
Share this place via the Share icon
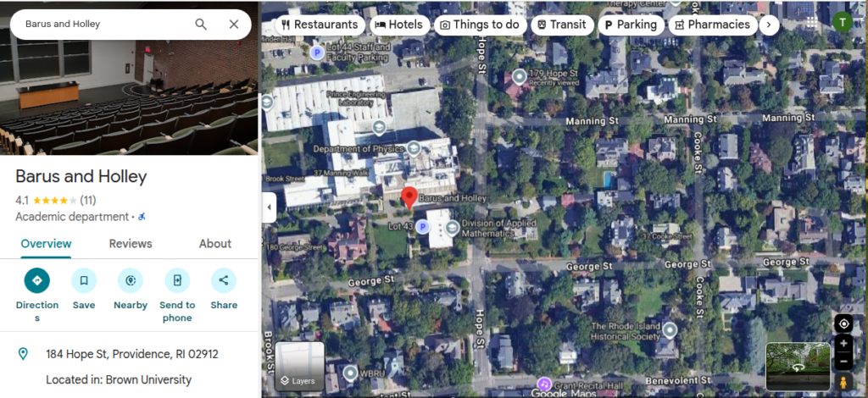[224, 280]
